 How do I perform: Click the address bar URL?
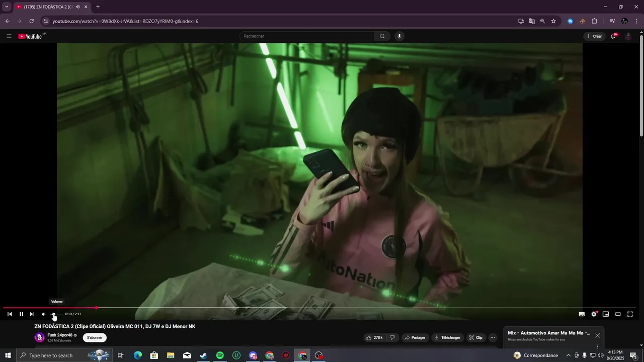click(x=125, y=21)
